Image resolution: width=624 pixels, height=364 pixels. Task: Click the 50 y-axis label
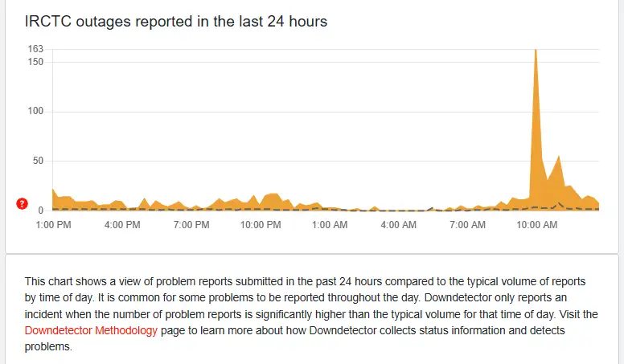tap(37, 161)
